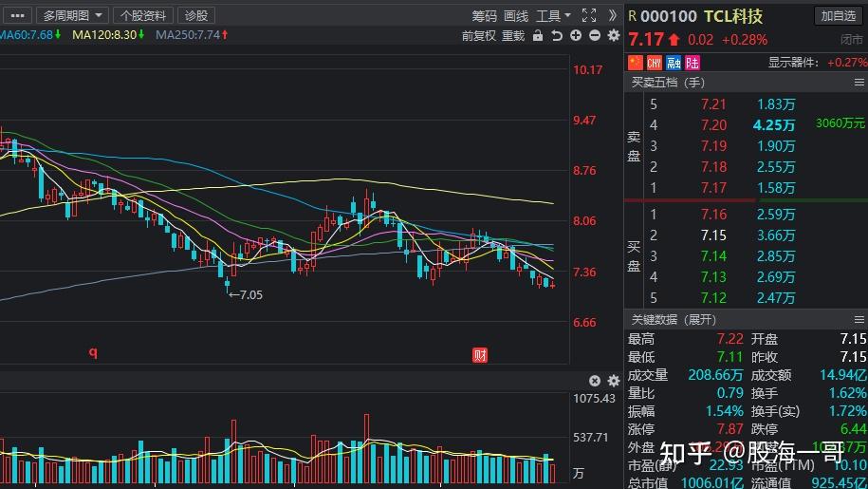The height and width of the screenshot is (489, 868).
Task: Select sell level 1 price 7.17
Action: [x=713, y=188]
